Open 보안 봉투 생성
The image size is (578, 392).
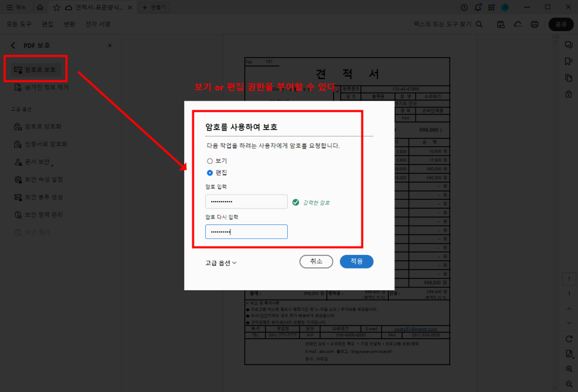point(39,197)
